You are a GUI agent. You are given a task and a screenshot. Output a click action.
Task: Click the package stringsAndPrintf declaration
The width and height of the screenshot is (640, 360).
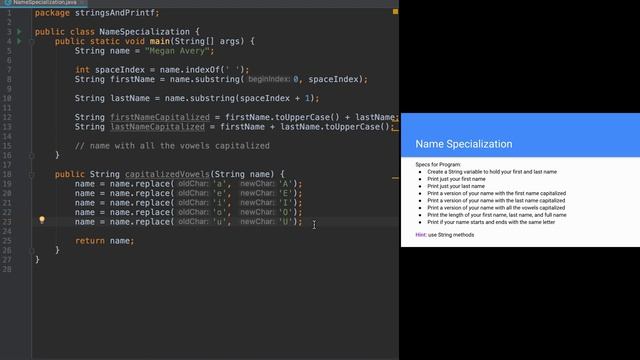(97, 13)
